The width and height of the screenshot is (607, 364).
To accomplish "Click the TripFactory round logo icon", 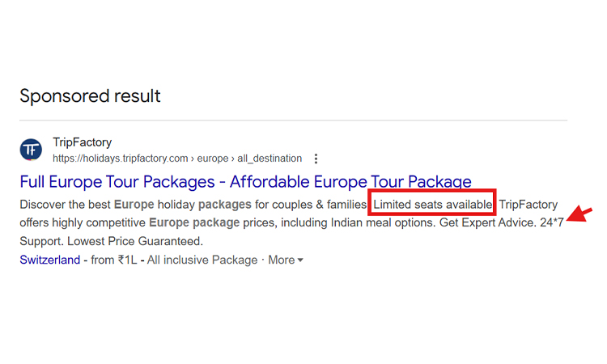I will click(x=32, y=150).
